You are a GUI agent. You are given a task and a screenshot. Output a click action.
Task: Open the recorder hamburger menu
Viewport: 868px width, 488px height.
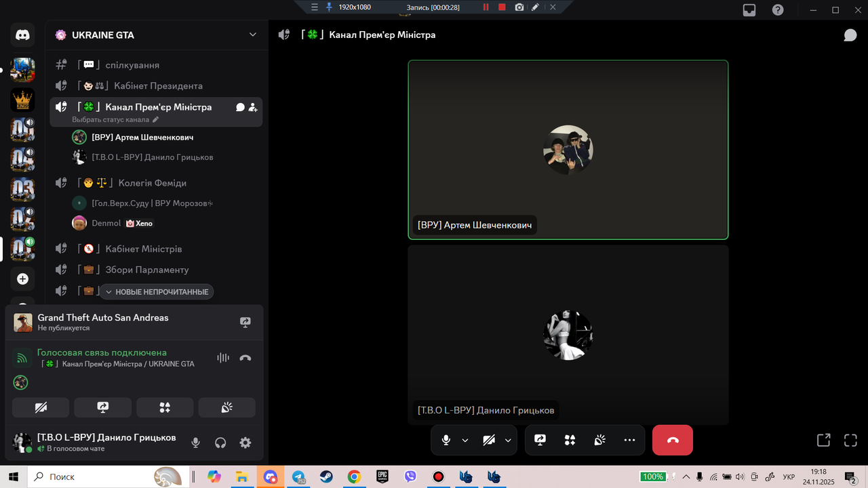[x=314, y=7]
